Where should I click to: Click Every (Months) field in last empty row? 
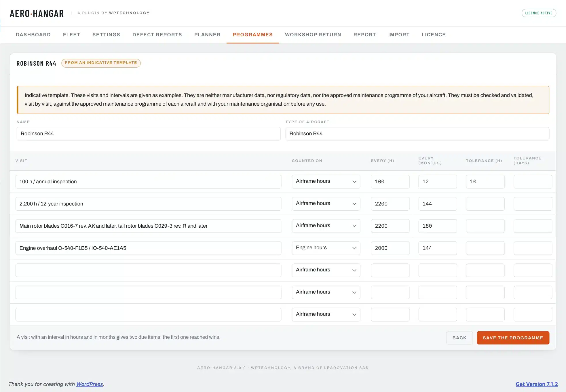click(438, 315)
